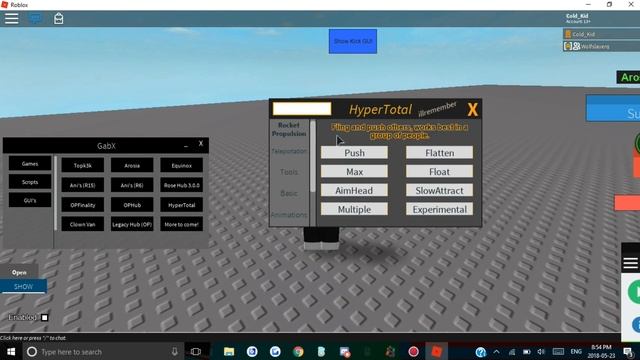Click the blue SHOW button

coord(23,287)
